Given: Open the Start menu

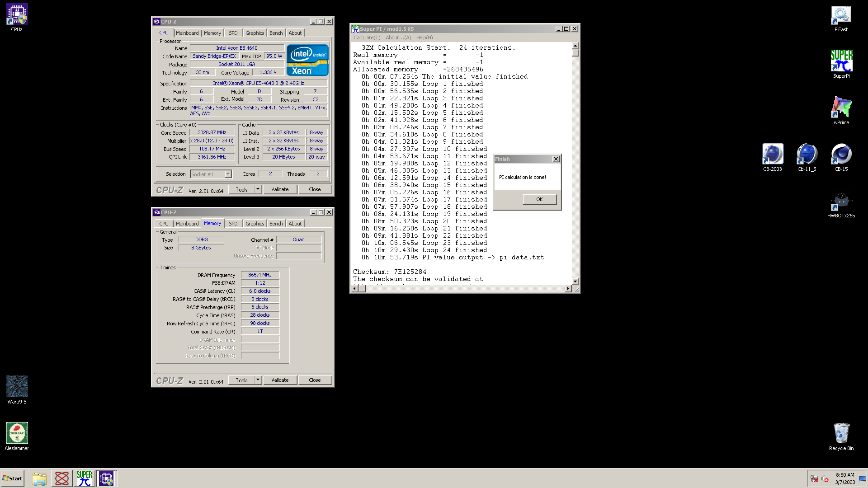Looking at the screenshot, I should tap(12, 479).
